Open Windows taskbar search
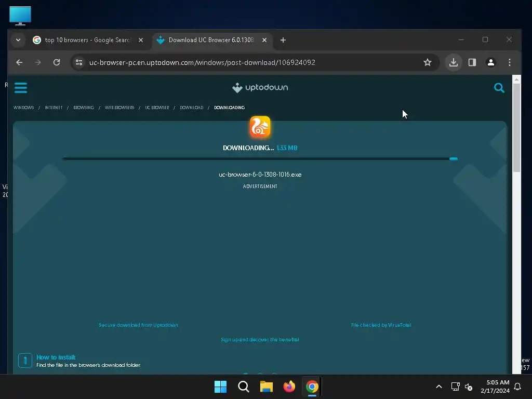 tap(243, 387)
